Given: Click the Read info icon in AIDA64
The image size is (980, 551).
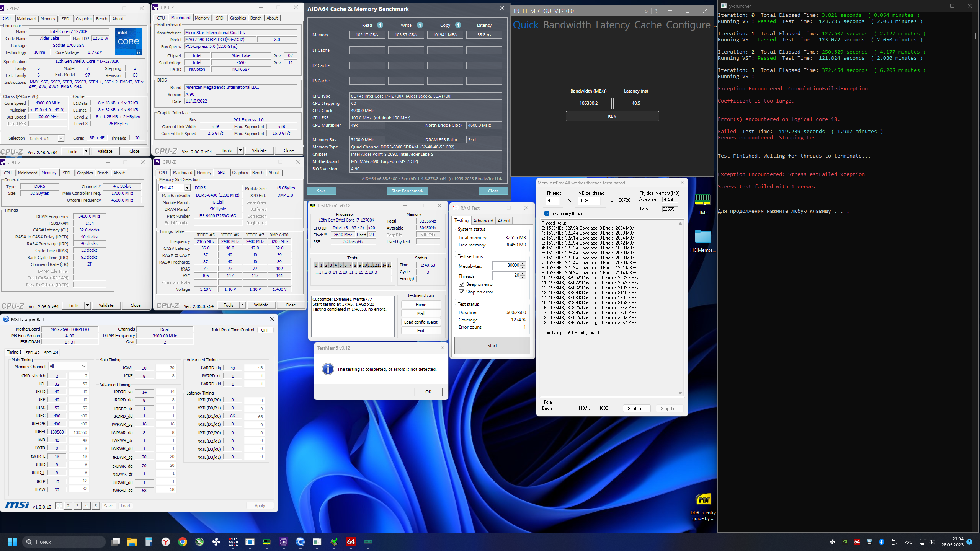Looking at the screenshot, I should (380, 25).
